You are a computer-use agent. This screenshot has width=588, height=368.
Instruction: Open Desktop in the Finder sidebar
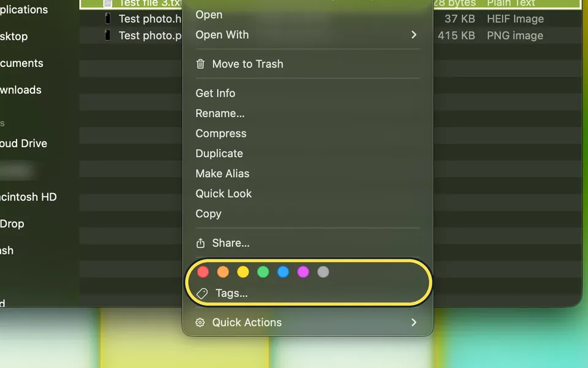click(14, 36)
